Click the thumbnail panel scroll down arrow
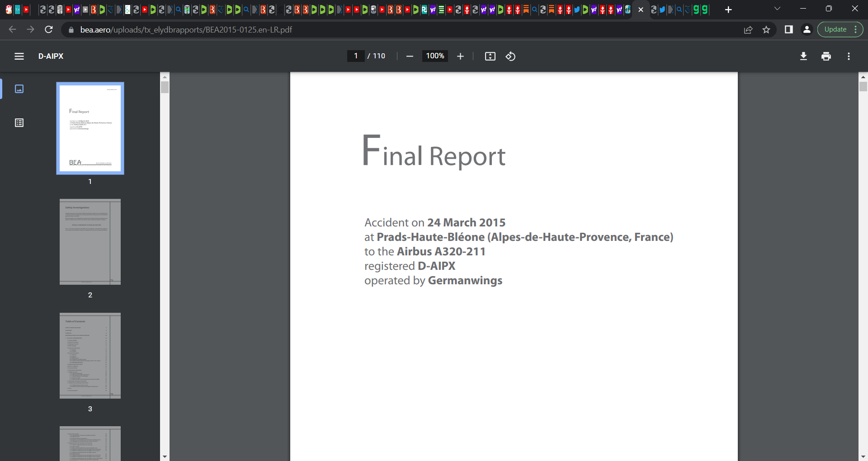 (x=165, y=456)
